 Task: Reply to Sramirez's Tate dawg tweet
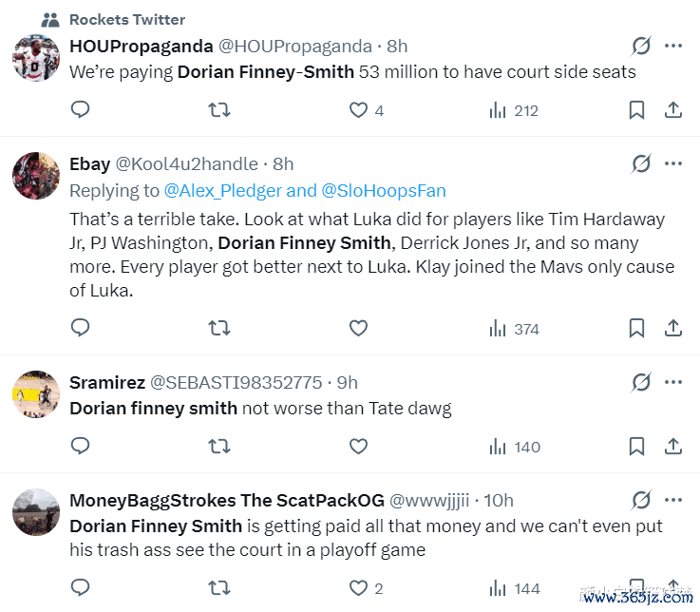[x=81, y=447]
